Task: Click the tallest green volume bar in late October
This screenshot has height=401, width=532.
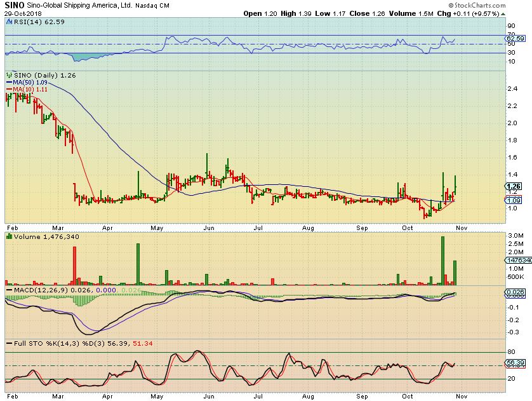Action: 442,261
